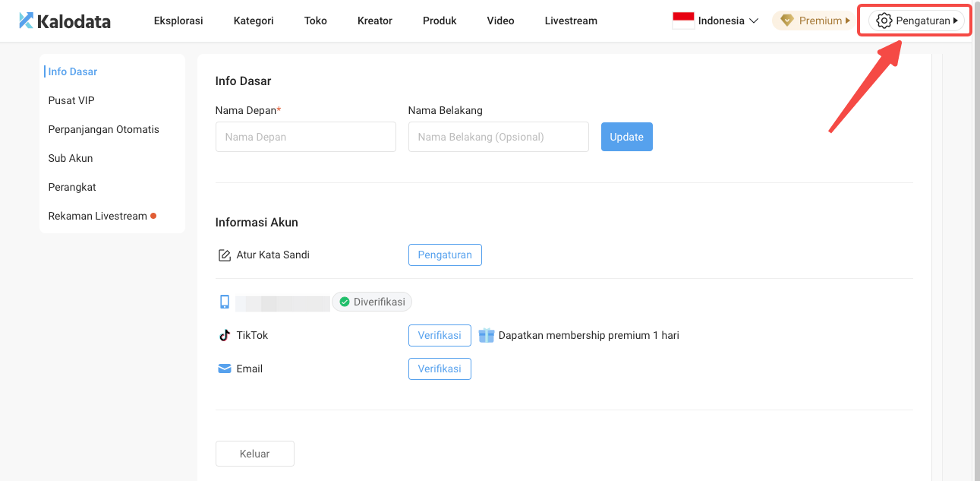Switch to the Livestream section
980x481 pixels.
pyautogui.click(x=570, y=21)
